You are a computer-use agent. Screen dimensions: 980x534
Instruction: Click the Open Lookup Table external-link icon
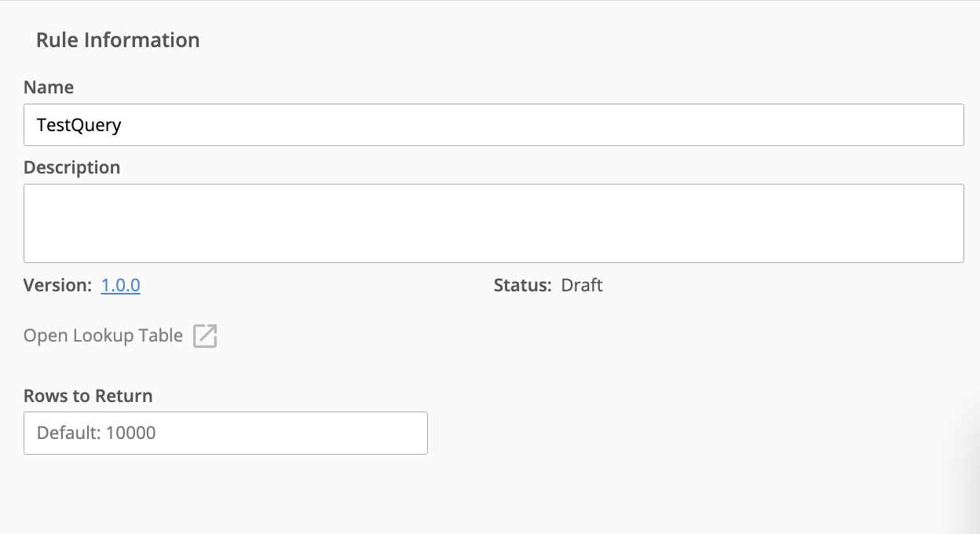coord(205,336)
